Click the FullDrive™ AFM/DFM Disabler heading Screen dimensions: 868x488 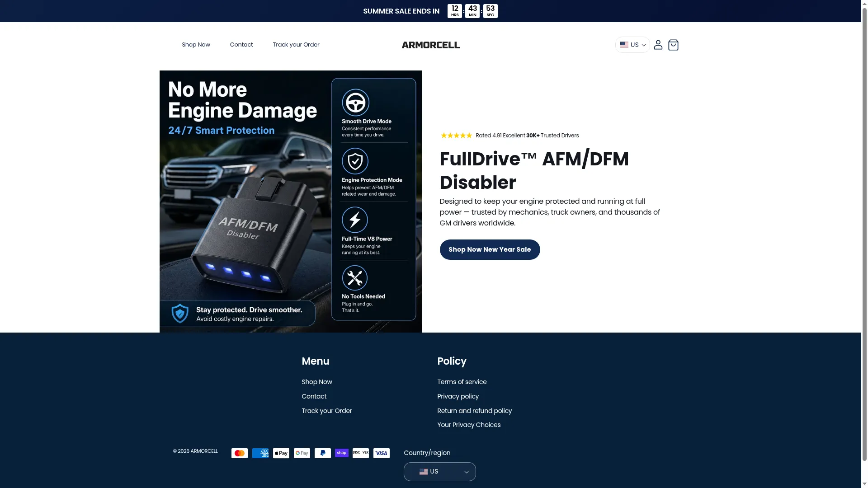click(x=534, y=171)
